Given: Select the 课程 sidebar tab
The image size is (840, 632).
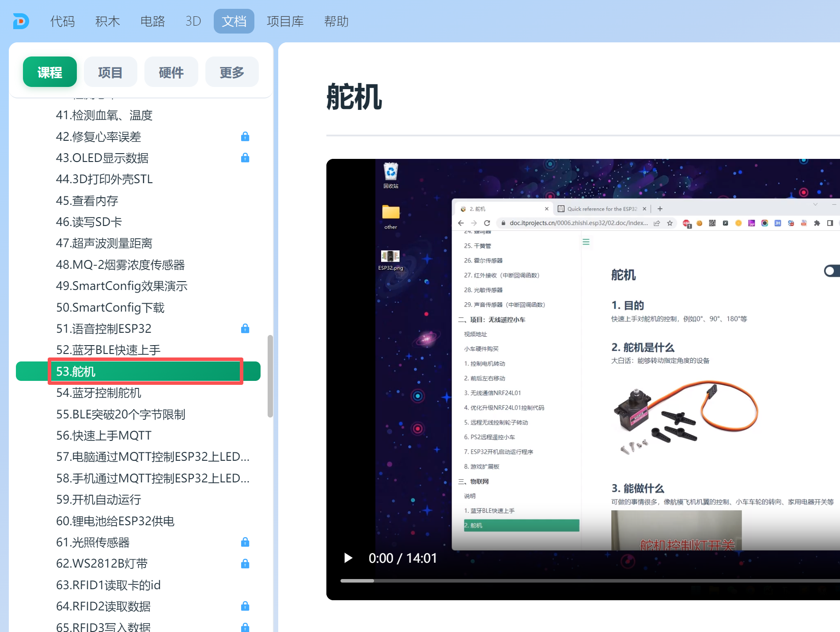Looking at the screenshot, I should pyautogui.click(x=50, y=72).
